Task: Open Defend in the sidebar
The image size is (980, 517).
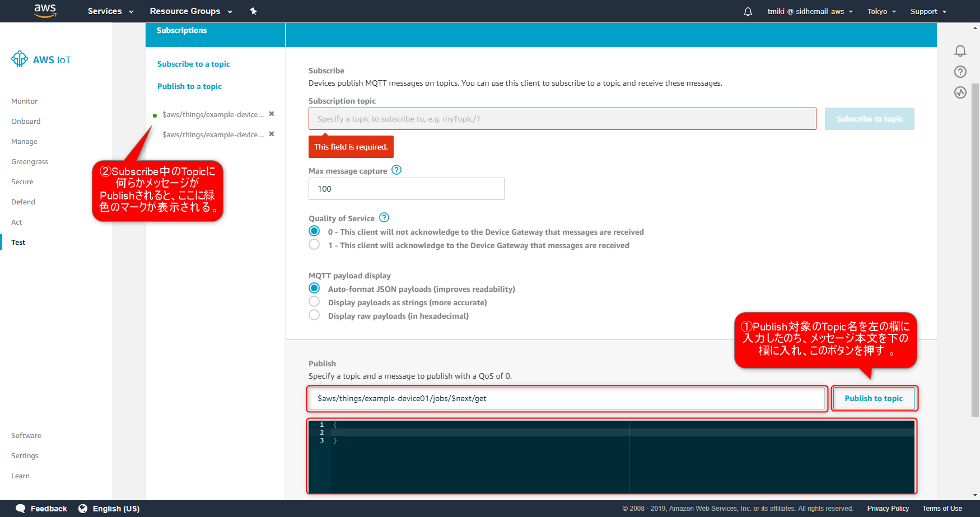Action: tap(23, 202)
